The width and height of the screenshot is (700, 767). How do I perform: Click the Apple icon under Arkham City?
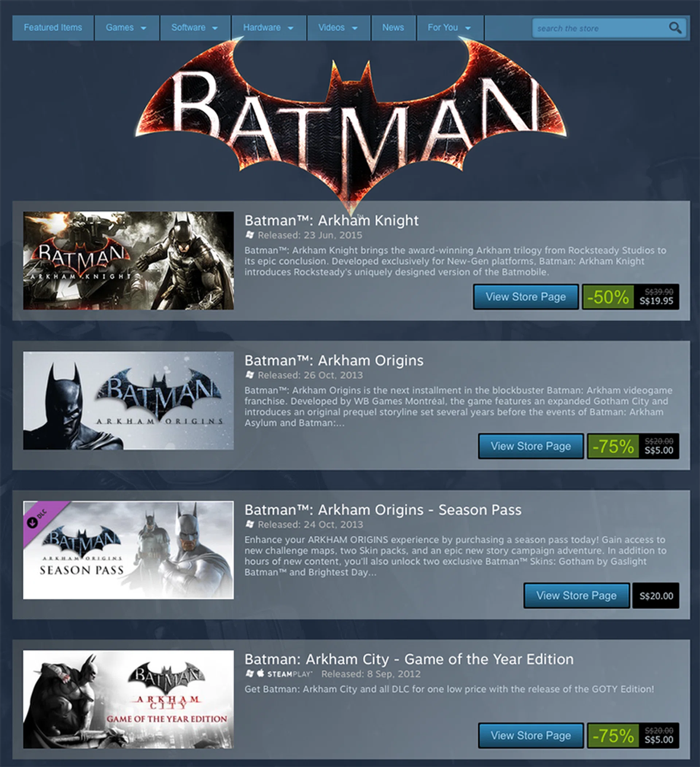point(260,673)
